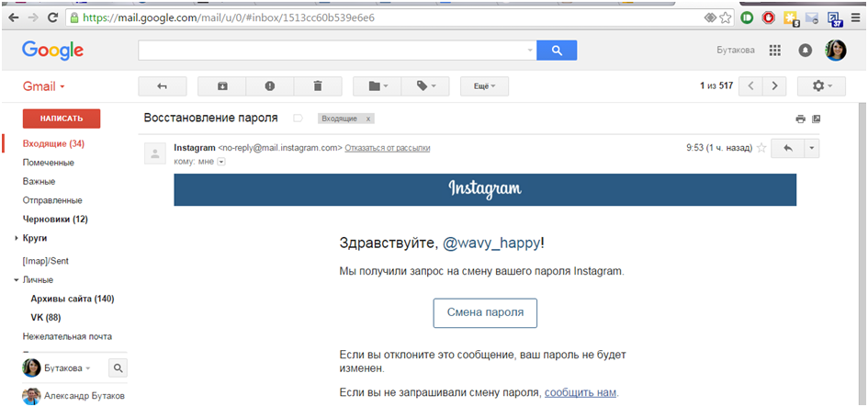This screenshot has width=868, height=407.
Task: Click the green circular extension icon
Action: pyautogui.click(x=747, y=18)
